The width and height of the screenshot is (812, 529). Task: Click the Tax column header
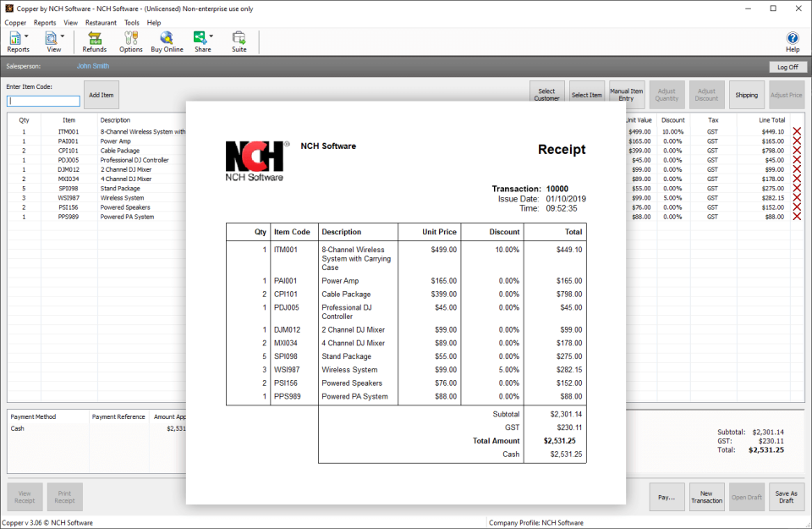(x=713, y=120)
